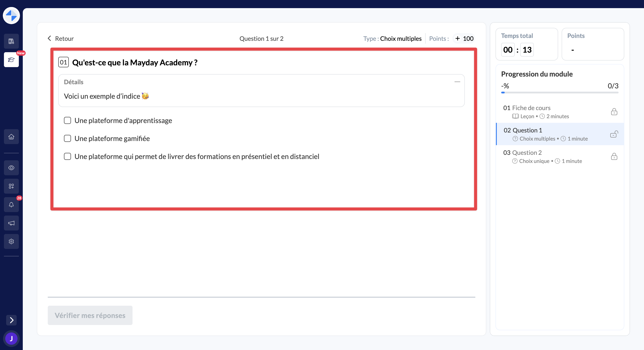Viewport: 644px width, 350px height.
Task: Click the module progression bar
Action: pos(559,93)
